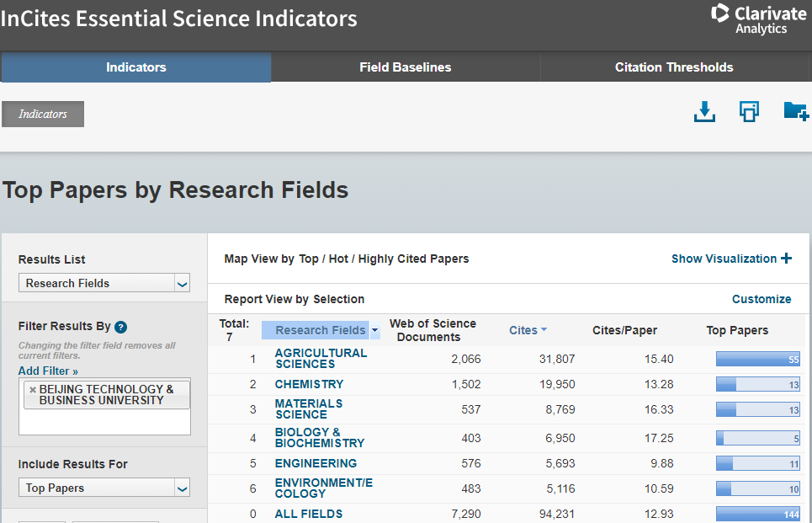This screenshot has height=523, width=812.
Task: Open the Agricultural Sciences field link
Action: coord(321,359)
